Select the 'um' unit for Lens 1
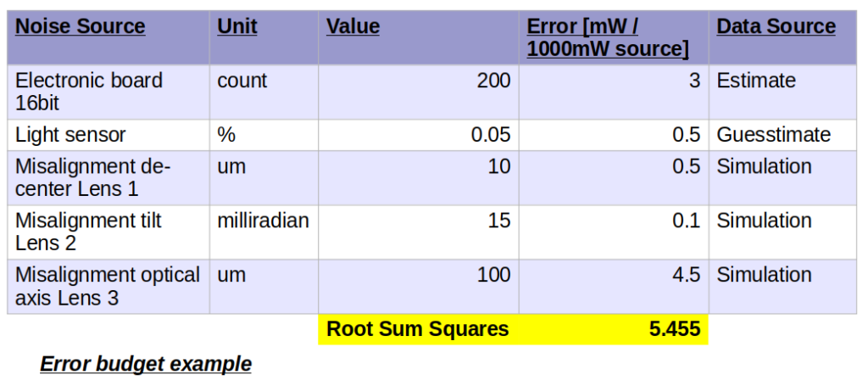Image resolution: width=868 pixels, height=386 pixels. [x=264, y=178]
